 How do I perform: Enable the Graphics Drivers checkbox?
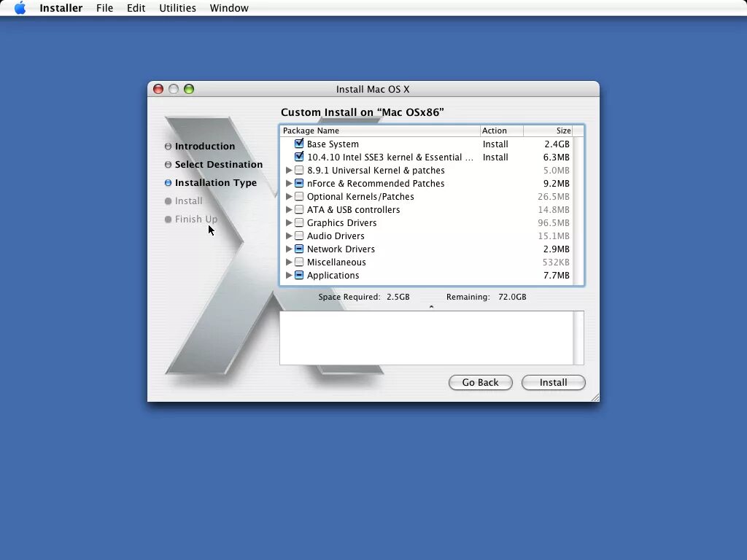pyautogui.click(x=299, y=222)
